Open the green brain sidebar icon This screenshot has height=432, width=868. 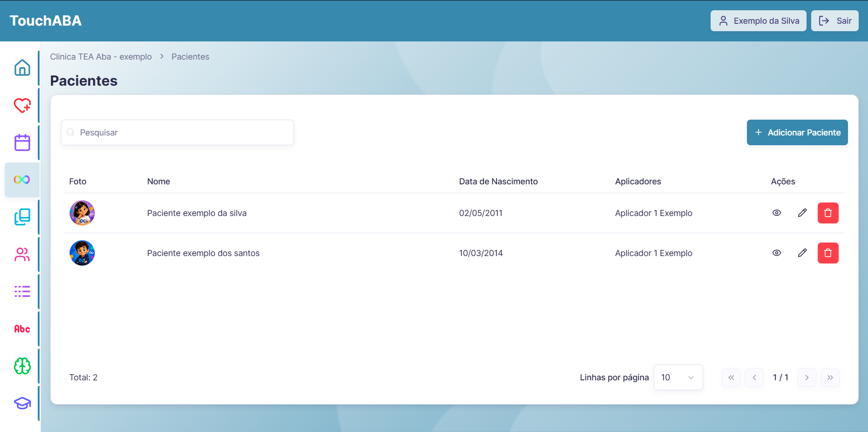(x=22, y=366)
